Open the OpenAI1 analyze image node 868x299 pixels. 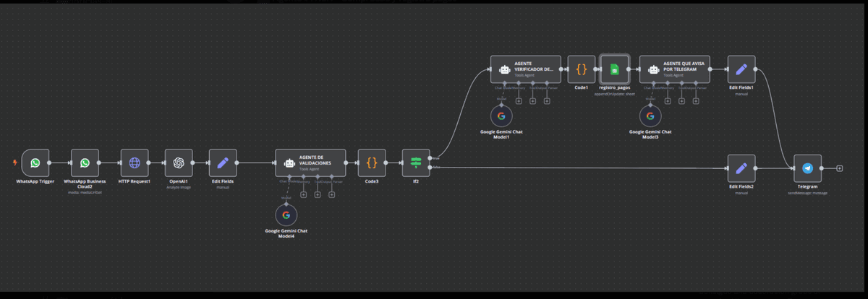pos(179,163)
